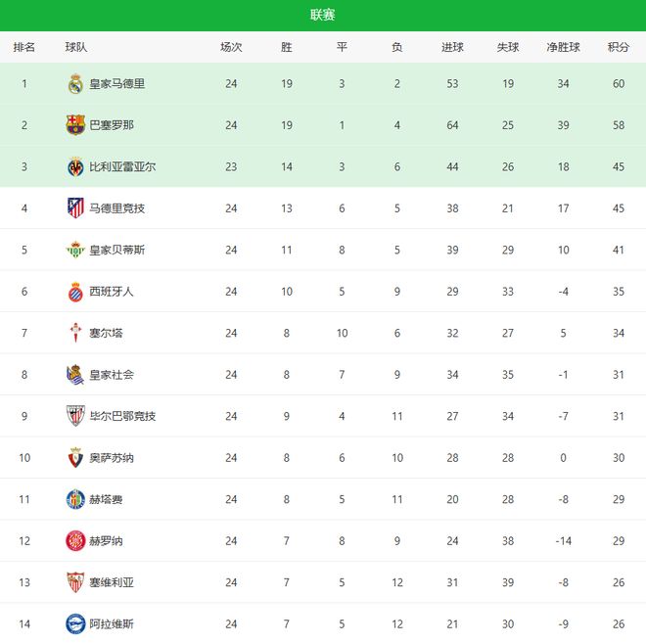This screenshot has width=646, height=644.
Task: Open the 阿拉维斯 team link
Action: point(112,623)
